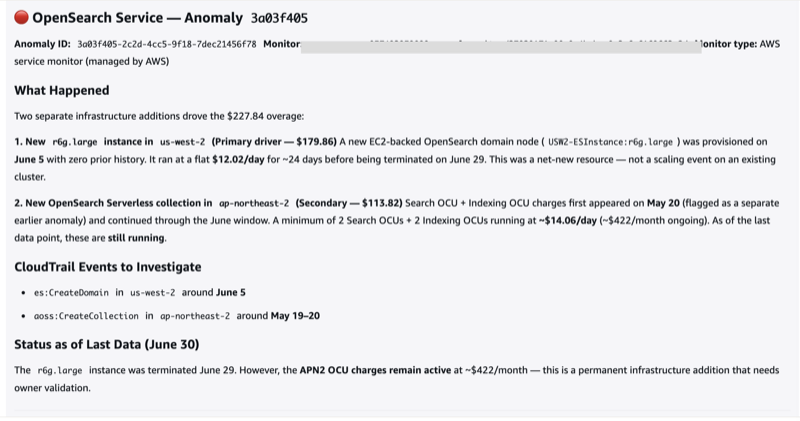Click the $12.02/day bold amount
Image resolution: width=800 pixels, height=421 pixels.
238,160
